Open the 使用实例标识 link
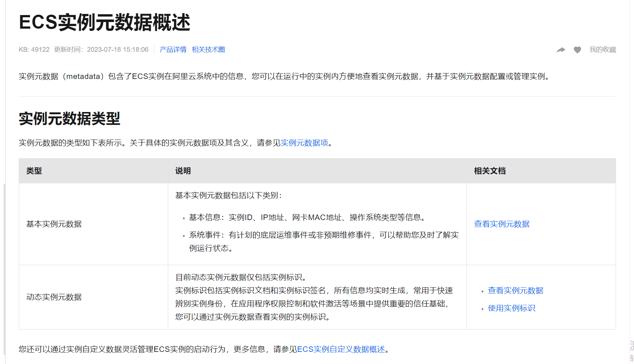The image size is (634, 364). (x=511, y=308)
